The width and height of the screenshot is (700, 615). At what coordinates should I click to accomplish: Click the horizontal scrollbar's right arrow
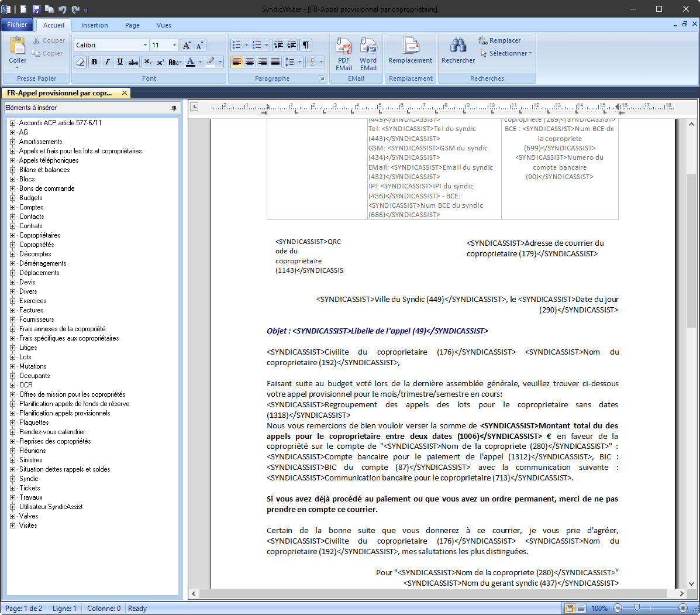tap(682, 593)
